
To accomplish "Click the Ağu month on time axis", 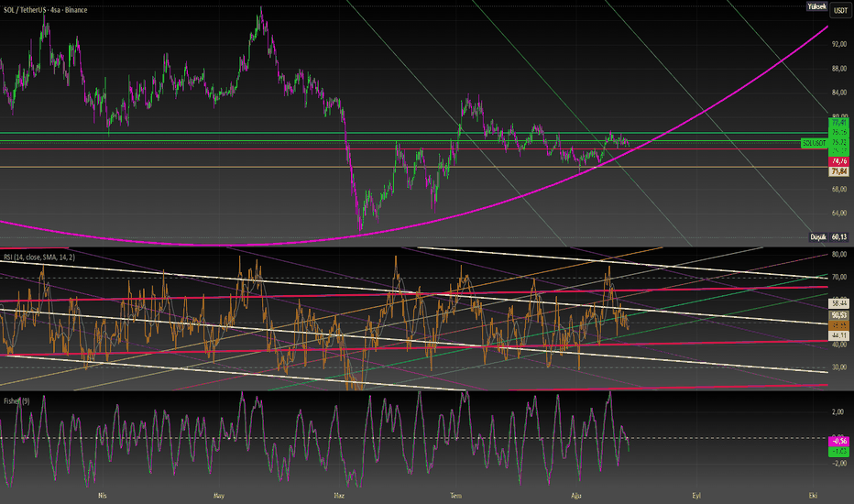I will coord(576,496).
